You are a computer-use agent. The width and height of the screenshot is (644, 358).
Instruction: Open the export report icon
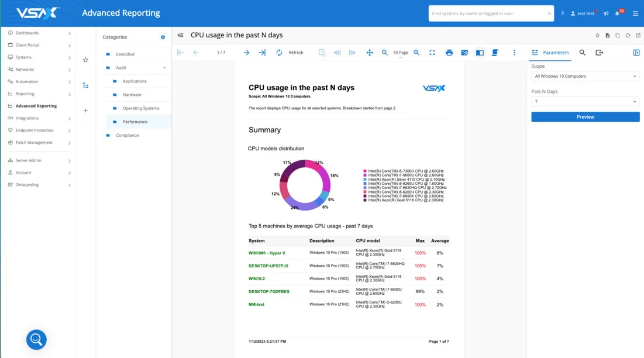click(599, 53)
